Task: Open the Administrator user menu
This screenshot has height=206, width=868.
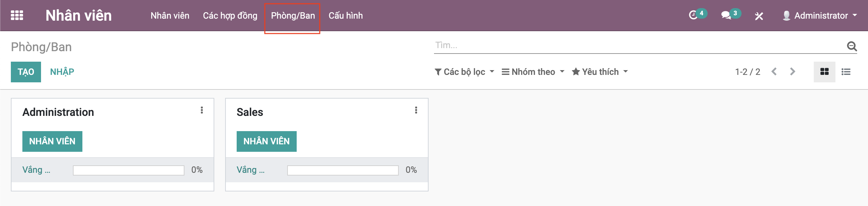Action: (x=820, y=16)
